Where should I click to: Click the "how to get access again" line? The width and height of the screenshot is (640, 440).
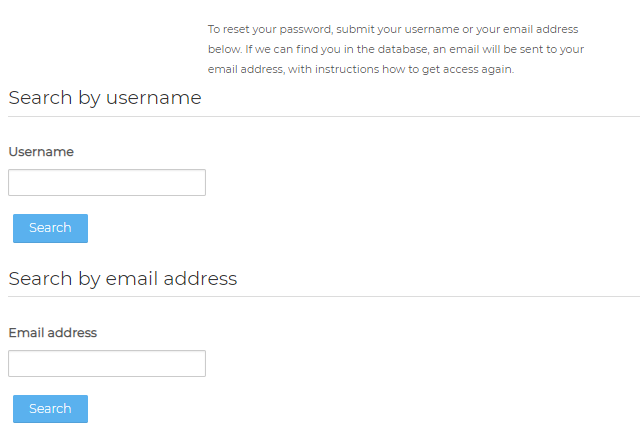[361, 69]
